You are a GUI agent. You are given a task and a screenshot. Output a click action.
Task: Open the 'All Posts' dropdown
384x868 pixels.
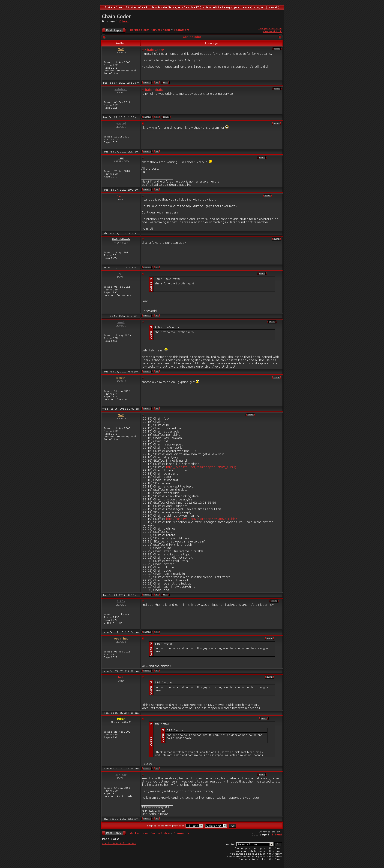194,825
